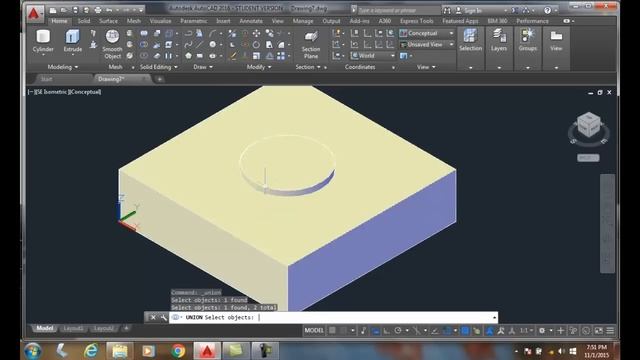Click the Array tool in the Modify panel

281,56
